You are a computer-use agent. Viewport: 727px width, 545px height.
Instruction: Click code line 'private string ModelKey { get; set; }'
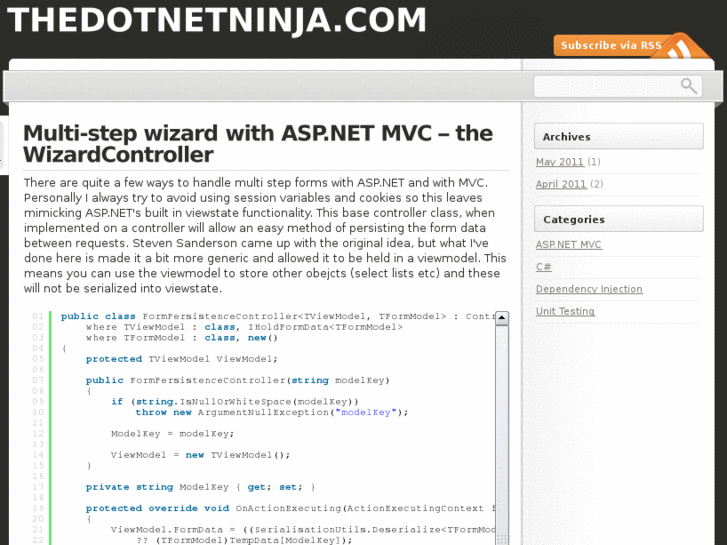(201, 487)
